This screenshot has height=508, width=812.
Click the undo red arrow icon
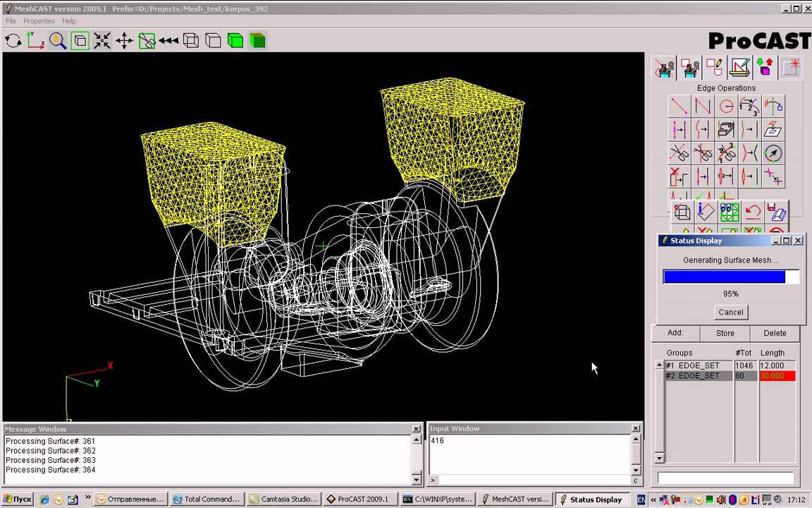click(753, 211)
